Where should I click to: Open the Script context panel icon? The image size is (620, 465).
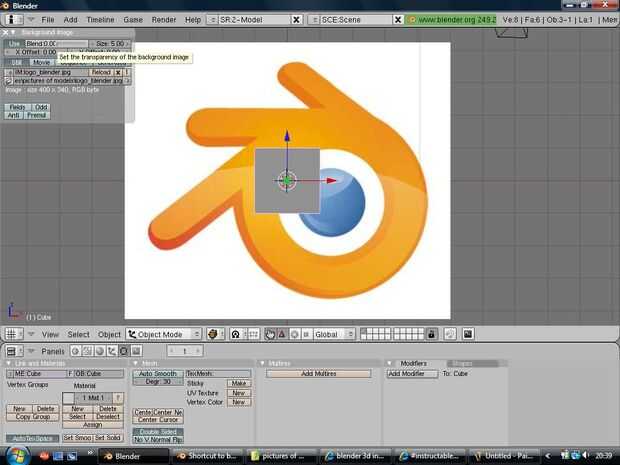point(87,351)
